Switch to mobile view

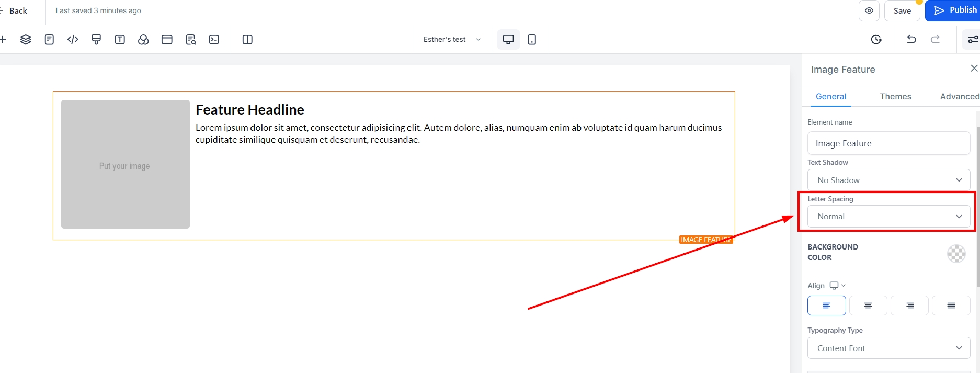[x=532, y=39]
